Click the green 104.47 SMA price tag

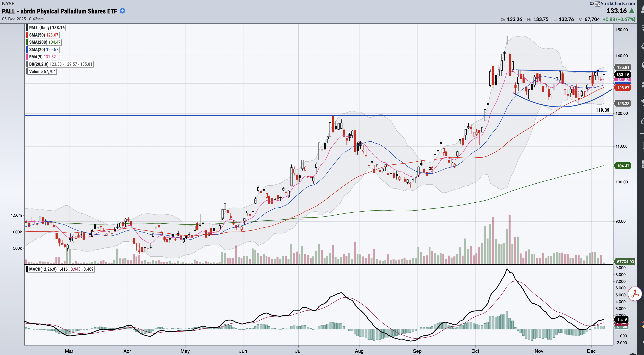[x=623, y=166]
